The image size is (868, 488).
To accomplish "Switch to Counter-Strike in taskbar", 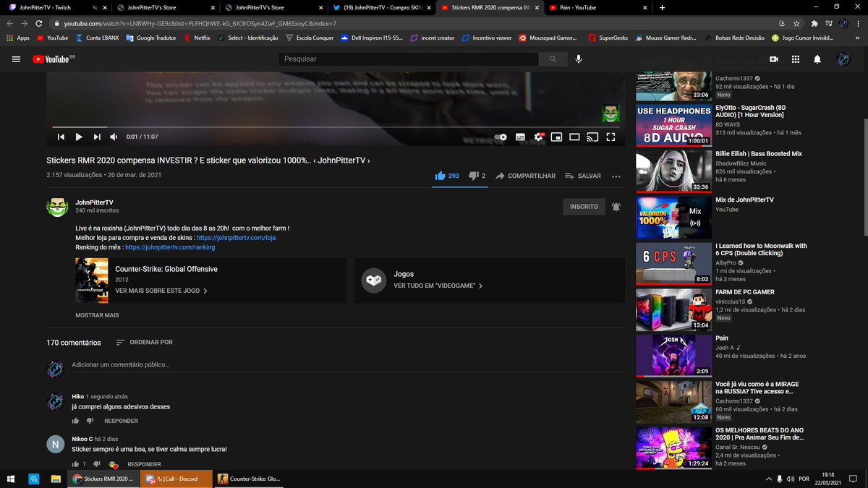I will [250, 479].
